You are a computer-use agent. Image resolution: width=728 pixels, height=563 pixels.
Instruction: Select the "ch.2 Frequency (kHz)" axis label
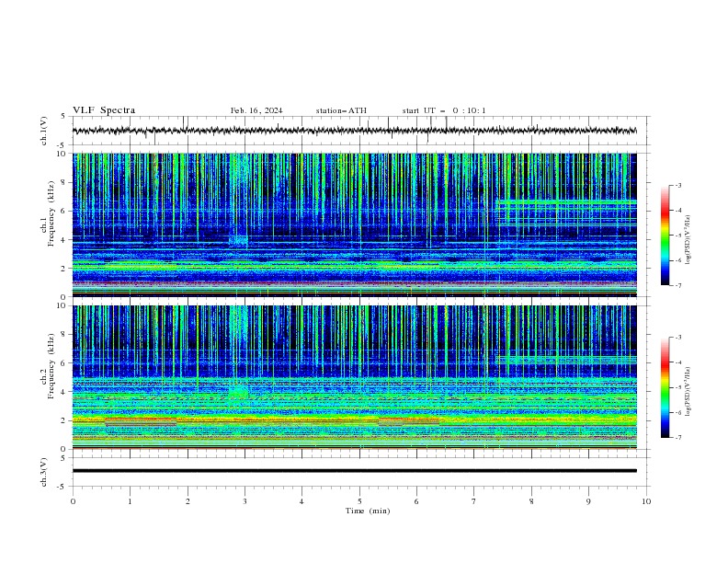tap(48, 366)
